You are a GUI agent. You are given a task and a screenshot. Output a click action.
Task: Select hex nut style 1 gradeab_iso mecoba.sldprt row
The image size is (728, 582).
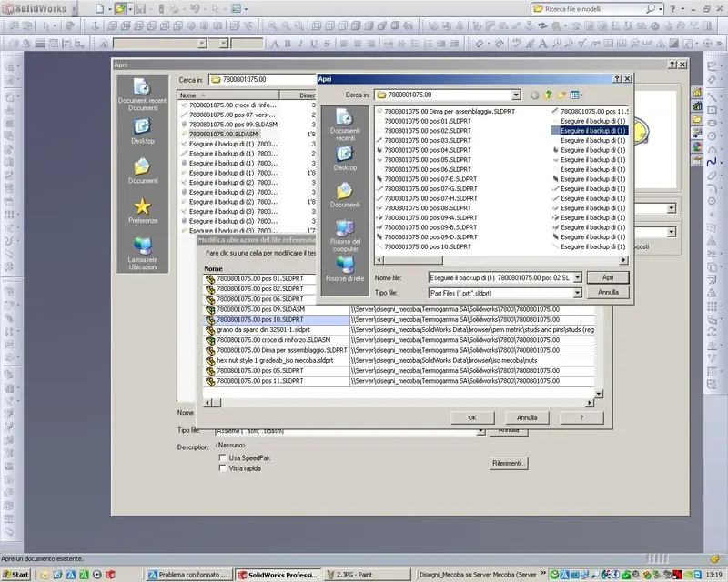399,360
